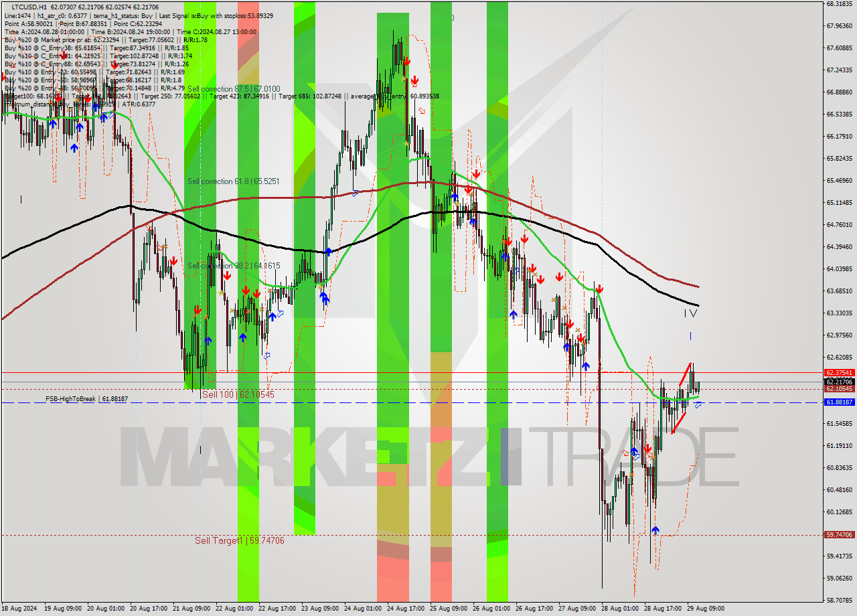857x616 pixels.
Task: Click the 61.88187 price tag on axis
Action: (x=839, y=402)
